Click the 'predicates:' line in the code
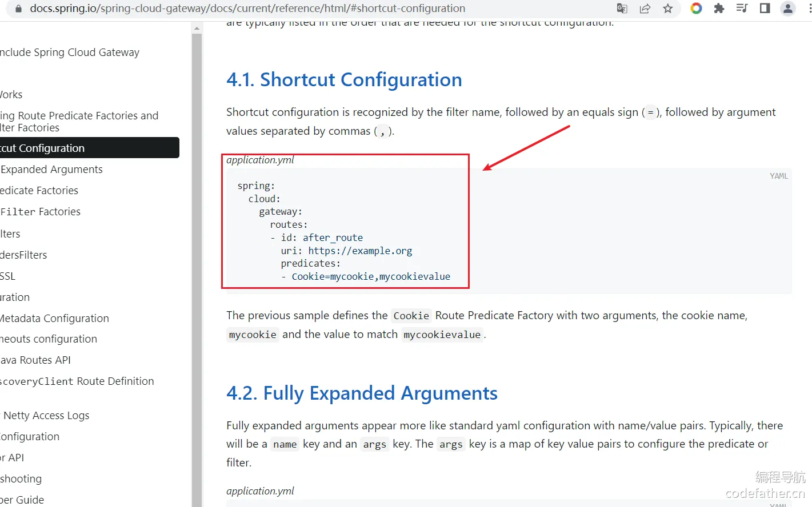The image size is (812, 507). [x=310, y=264]
